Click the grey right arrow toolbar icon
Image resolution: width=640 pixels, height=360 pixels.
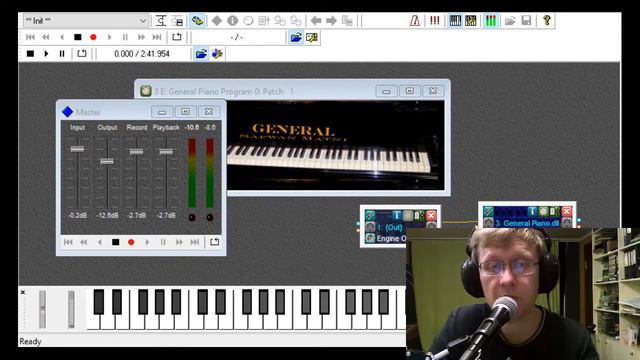point(331,20)
